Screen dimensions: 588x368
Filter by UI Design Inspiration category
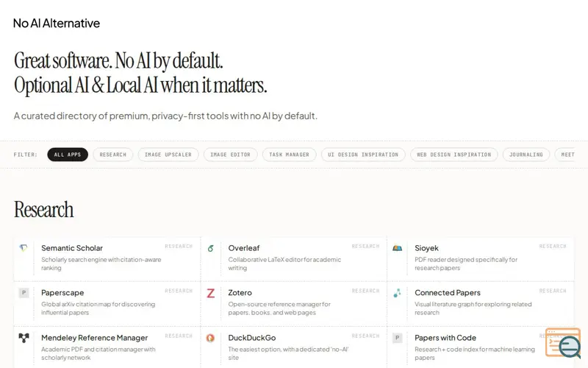(363, 155)
